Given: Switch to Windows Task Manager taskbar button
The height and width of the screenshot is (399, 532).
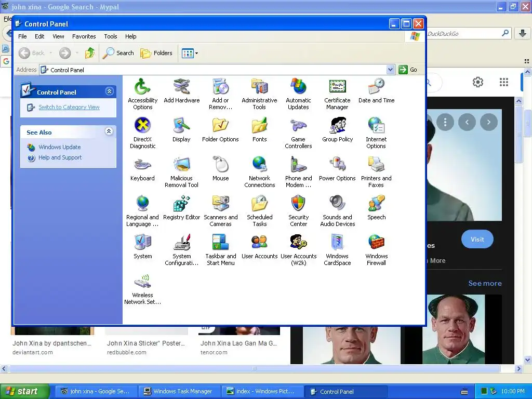Looking at the screenshot, I should point(179,392).
